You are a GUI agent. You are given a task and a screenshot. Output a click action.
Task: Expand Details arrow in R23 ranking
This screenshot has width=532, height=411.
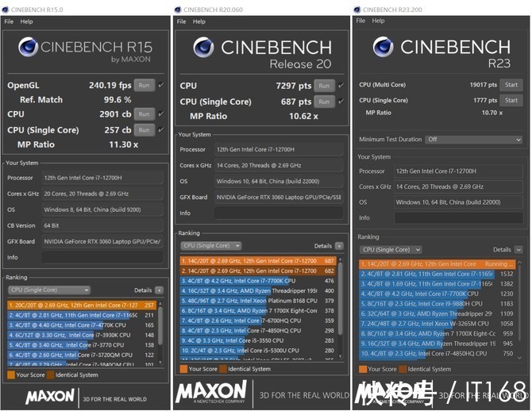[519, 250]
